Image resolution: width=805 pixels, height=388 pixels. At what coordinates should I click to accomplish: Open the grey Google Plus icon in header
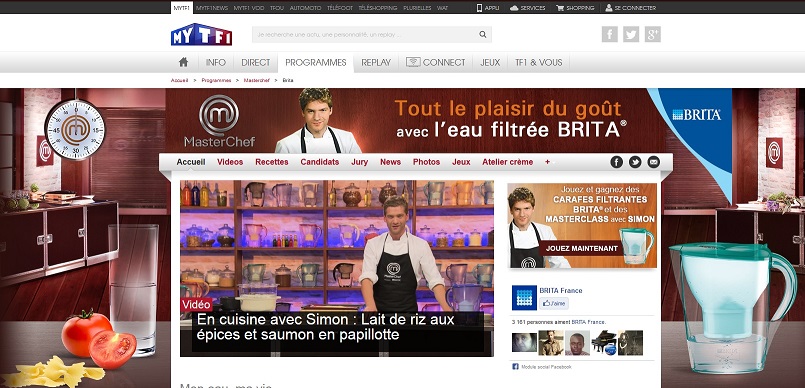(653, 34)
